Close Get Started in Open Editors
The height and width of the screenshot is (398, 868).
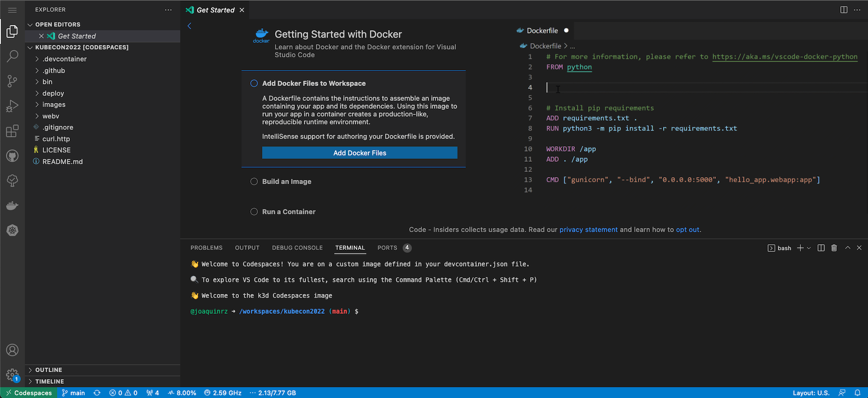pyautogui.click(x=41, y=36)
